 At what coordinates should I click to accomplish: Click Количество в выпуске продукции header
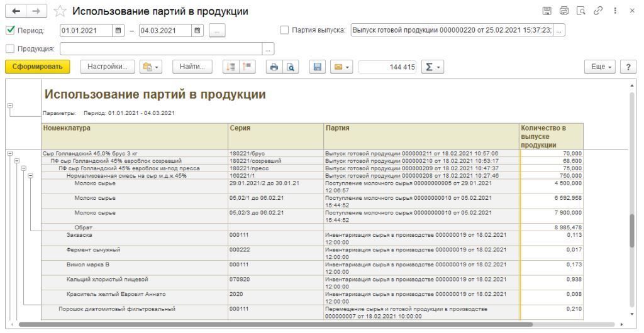pyautogui.click(x=552, y=136)
